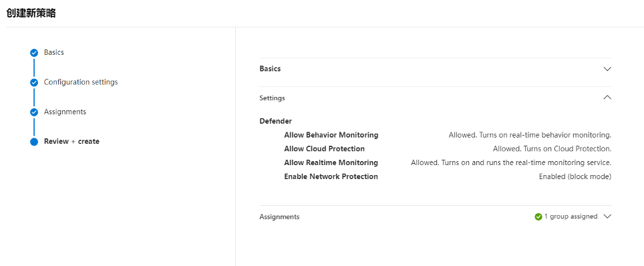Image resolution: width=644 pixels, height=266 pixels.
Task: Go to the Basics wizard step
Action: [x=54, y=53]
